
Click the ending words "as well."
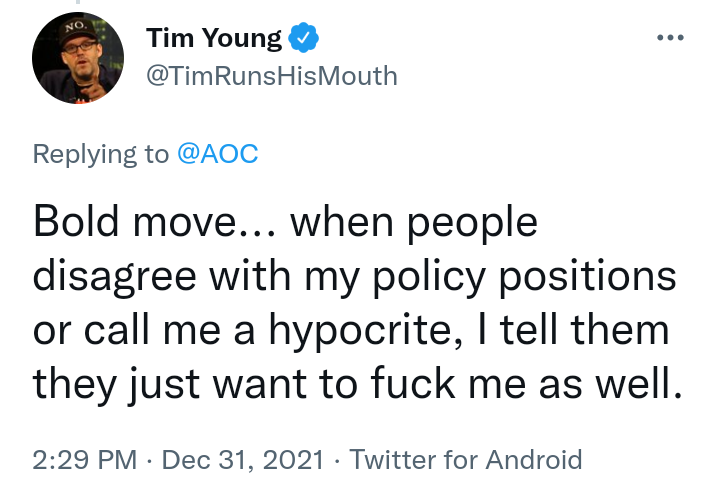(x=611, y=384)
